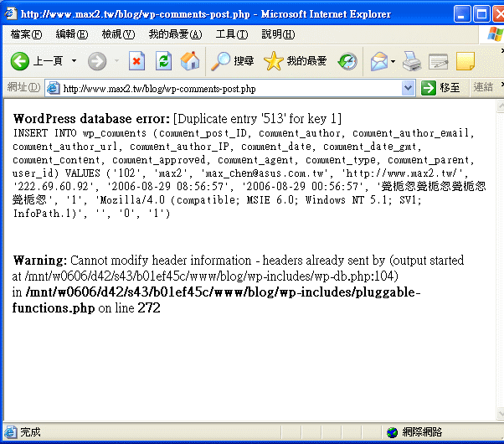The width and height of the screenshot is (504, 444).
Task: Open the Back button history dropdown
Action: (x=75, y=61)
